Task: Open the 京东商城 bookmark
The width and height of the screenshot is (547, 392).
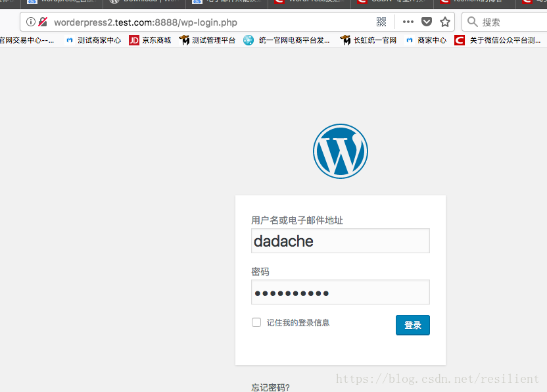Action: [x=150, y=41]
